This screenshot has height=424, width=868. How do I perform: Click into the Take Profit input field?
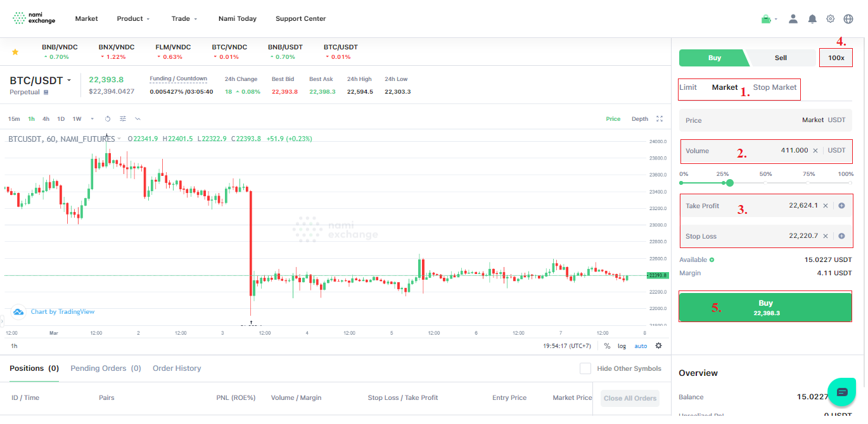pos(766,206)
